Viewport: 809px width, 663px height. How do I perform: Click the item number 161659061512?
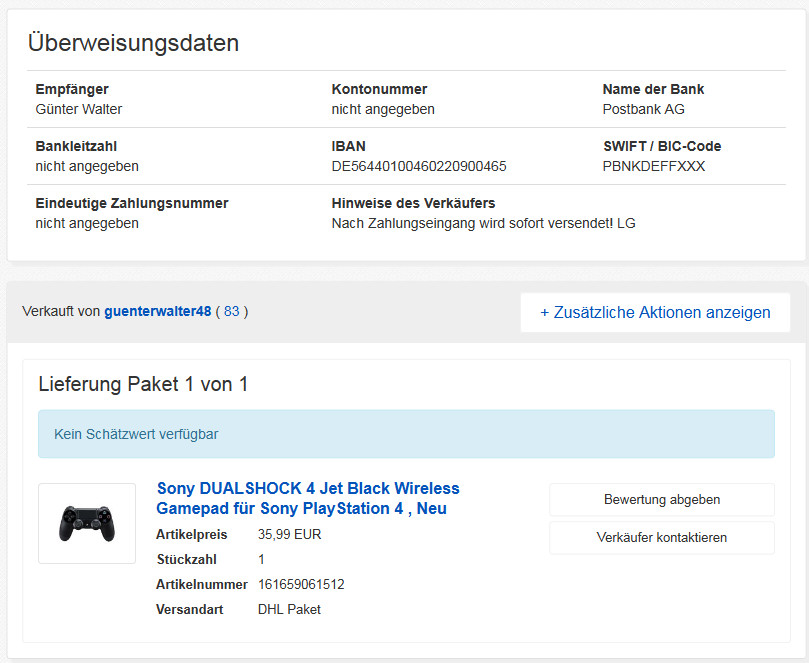[x=301, y=584]
